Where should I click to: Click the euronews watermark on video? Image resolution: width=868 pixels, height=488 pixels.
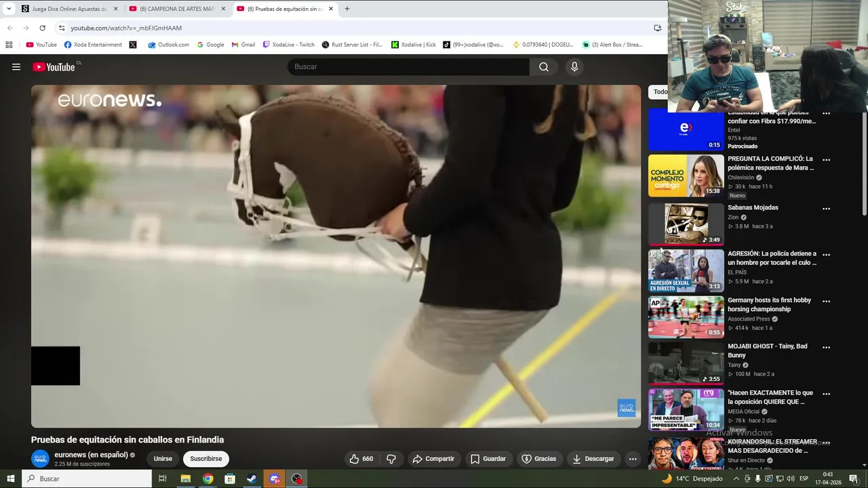point(627,408)
